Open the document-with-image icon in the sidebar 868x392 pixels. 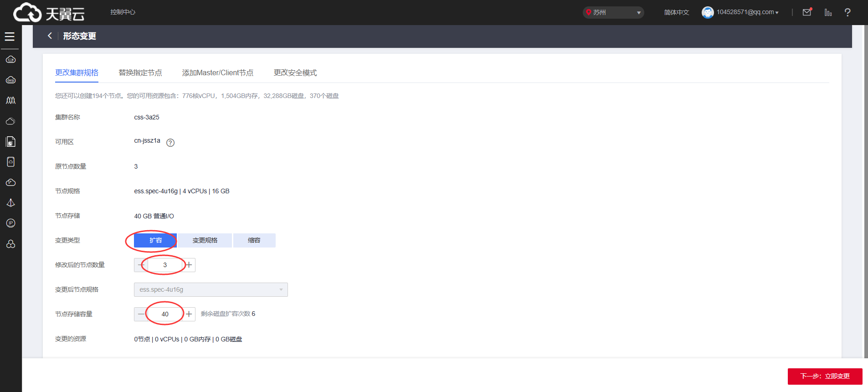(x=10, y=142)
